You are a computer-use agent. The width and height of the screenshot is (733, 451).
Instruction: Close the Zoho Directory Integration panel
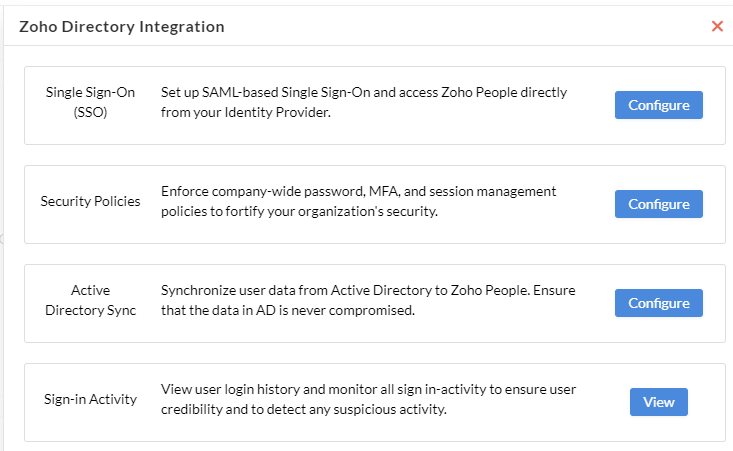click(x=717, y=26)
